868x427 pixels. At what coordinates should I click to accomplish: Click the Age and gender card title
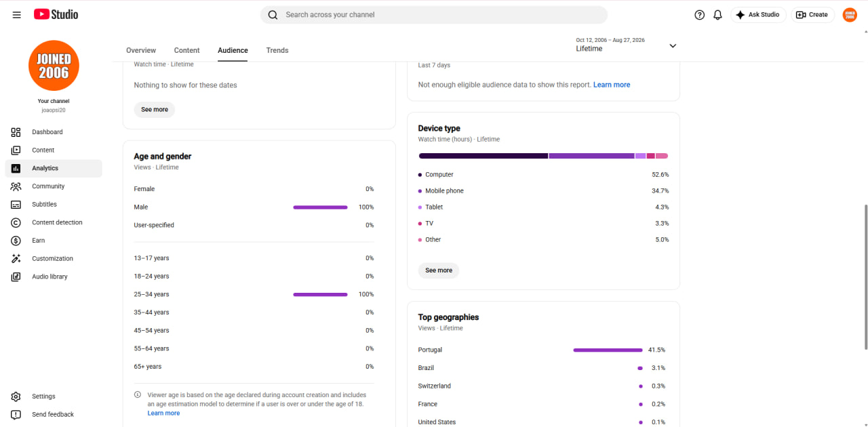pyautogui.click(x=163, y=157)
